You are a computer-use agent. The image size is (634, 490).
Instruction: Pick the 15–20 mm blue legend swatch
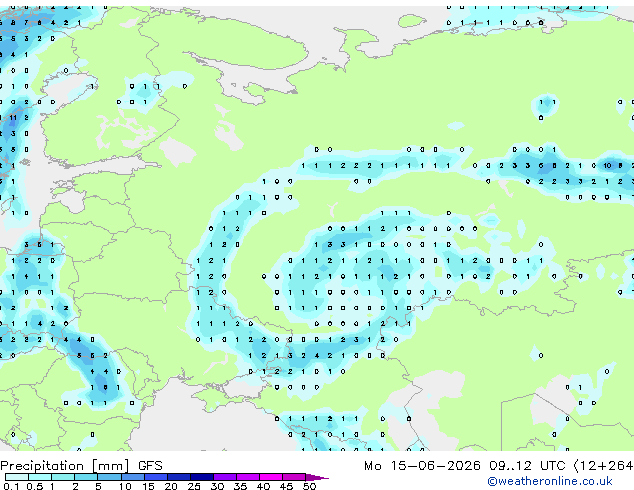[x=156, y=477]
